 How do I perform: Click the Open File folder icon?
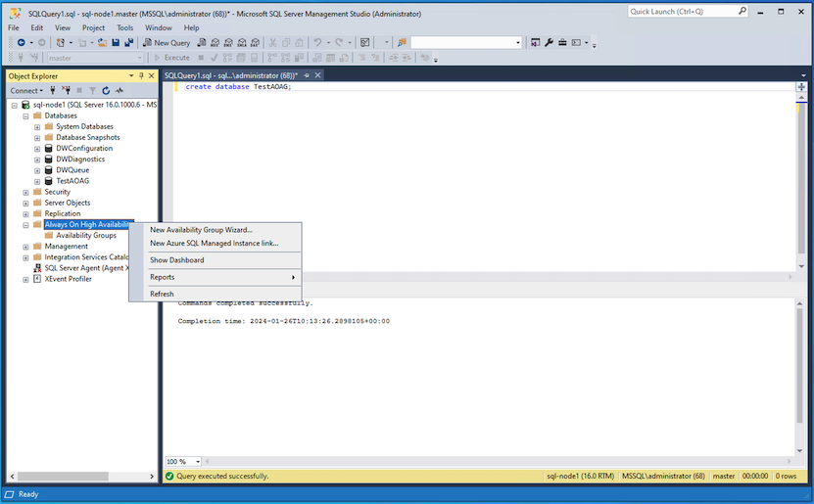102,42
